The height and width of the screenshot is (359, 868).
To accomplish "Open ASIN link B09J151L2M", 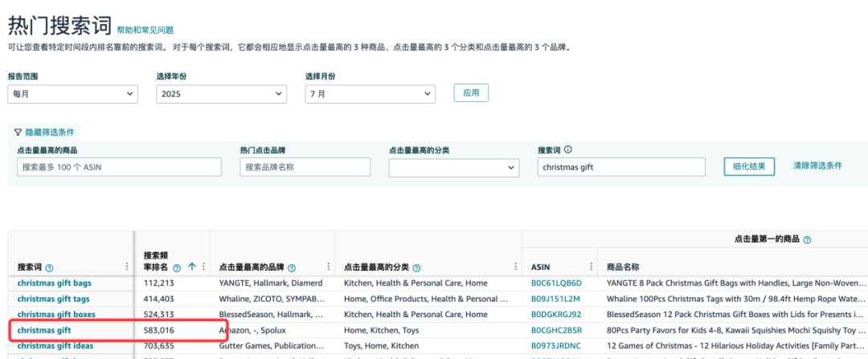I will [x=555, y=299].
